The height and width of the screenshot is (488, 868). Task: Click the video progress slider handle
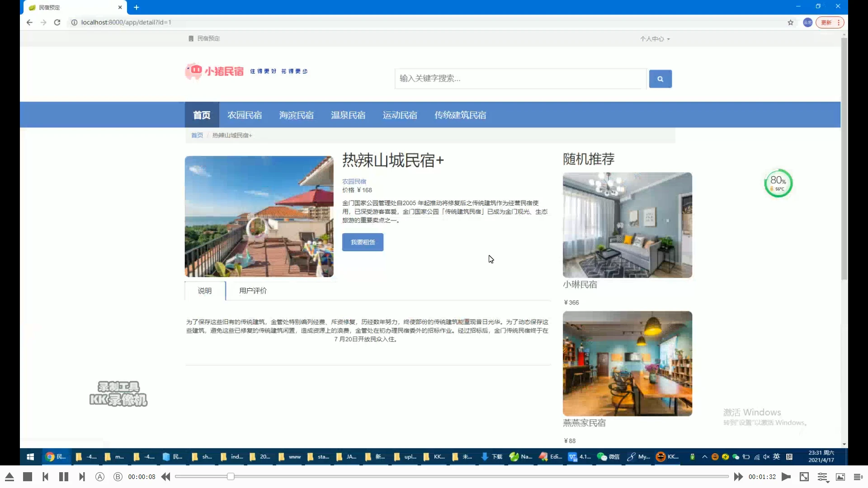(231, 477)
